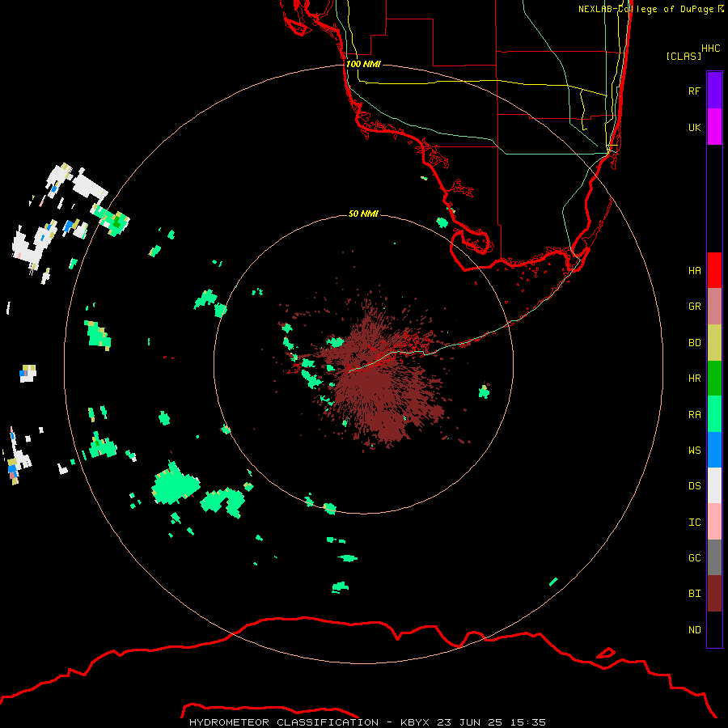The width and height of the screenshot is (728, 728).
Task: Click the BI legend label
Action: click(694, 594)
